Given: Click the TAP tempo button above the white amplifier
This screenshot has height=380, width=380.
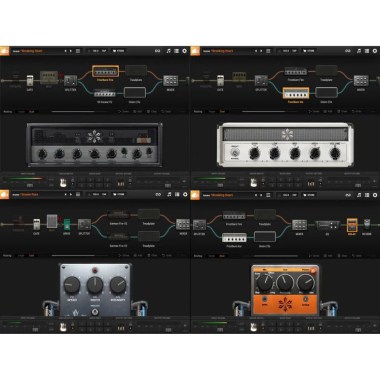Looking at the screenshot, I should tap(294, 51).
